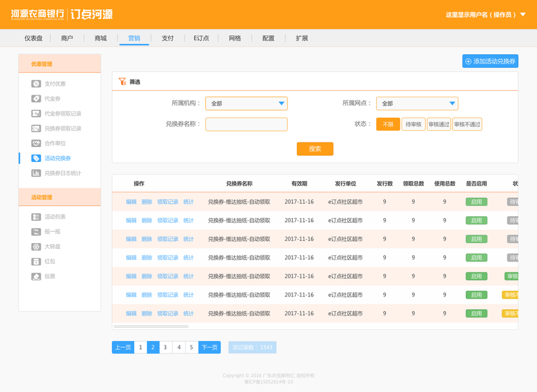This screenshot has width=537, height=392.
Task: Open 代金券领取记录 icon in sidebar
Action: 36,114
